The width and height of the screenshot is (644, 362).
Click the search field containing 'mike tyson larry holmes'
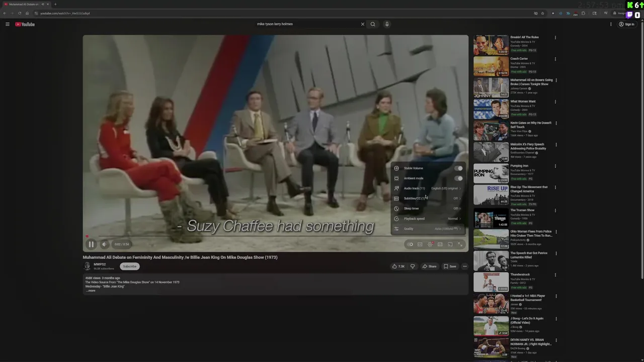307,24
